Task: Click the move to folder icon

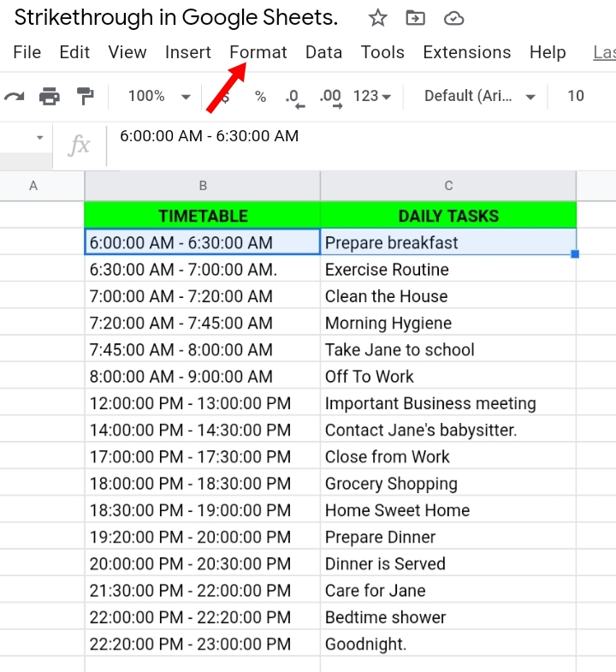Action: pos(415,18)
